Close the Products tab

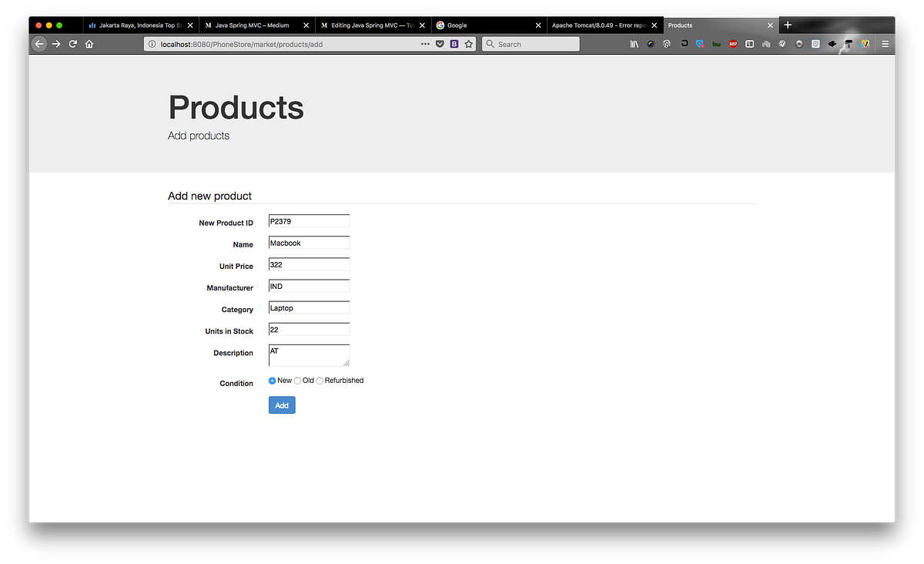coord(770,25)
